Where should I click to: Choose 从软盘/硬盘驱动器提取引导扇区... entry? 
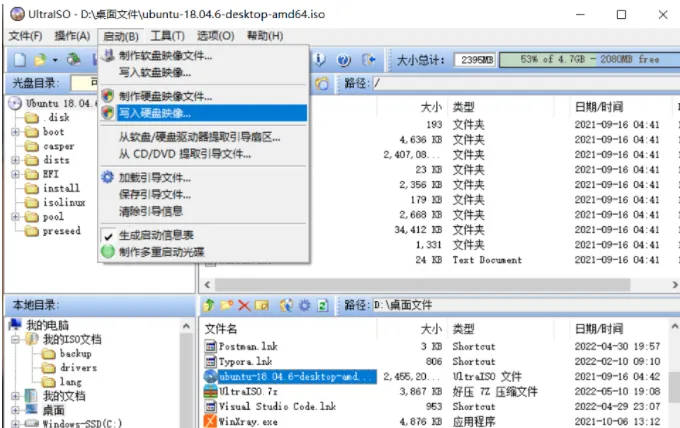tap(204, 137)
